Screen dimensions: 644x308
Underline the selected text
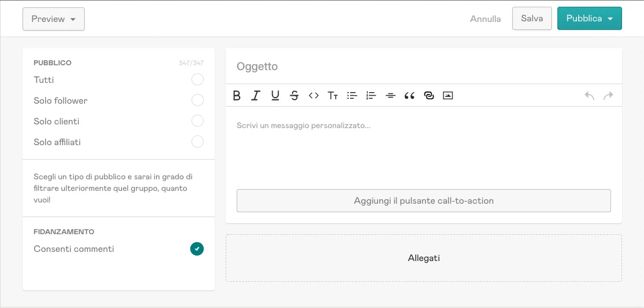tap(275, 95)
